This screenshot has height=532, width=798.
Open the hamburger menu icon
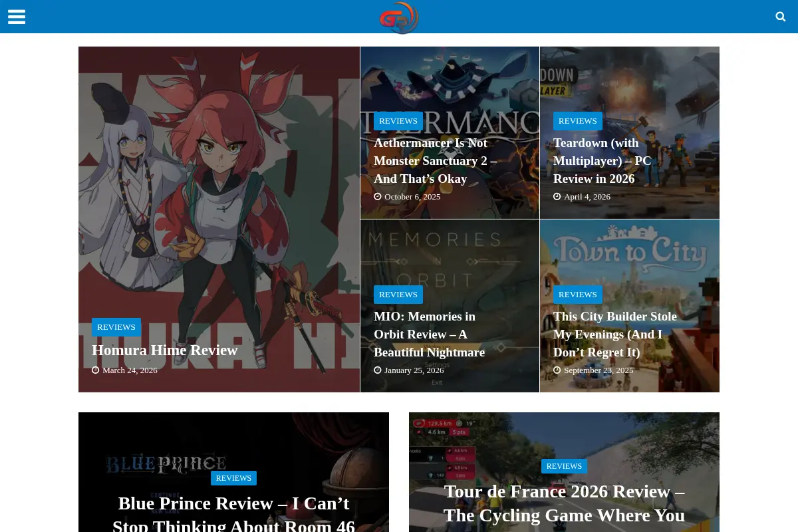[x=17, y=17]
